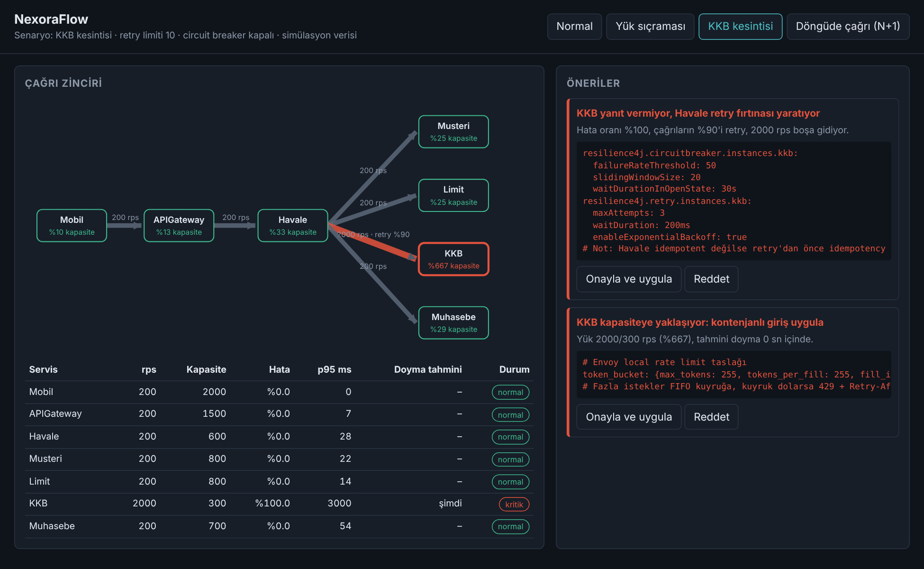Click the NexoraFlow app title
This screenshot has height=569, width=924.
(x=51, y=19)
